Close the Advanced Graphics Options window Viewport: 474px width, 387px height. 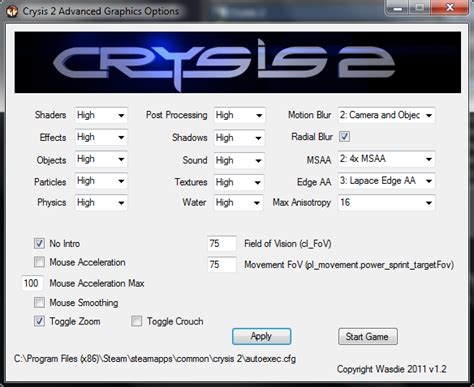pos(450,8)
